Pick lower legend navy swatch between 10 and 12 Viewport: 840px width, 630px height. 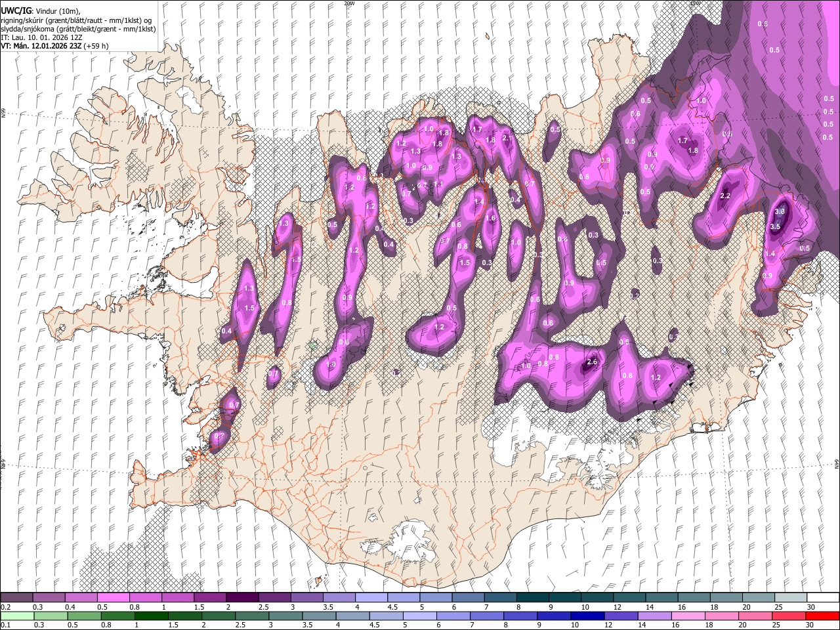[588, 616]
